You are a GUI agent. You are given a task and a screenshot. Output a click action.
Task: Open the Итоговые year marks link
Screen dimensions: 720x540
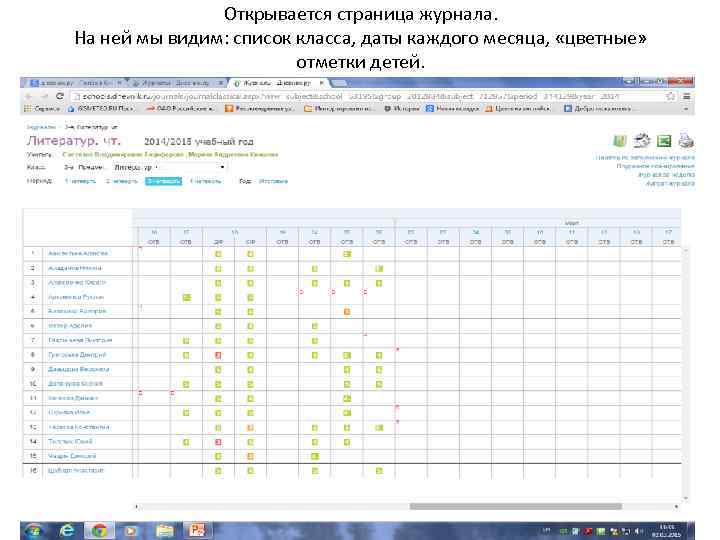(273, 181)
